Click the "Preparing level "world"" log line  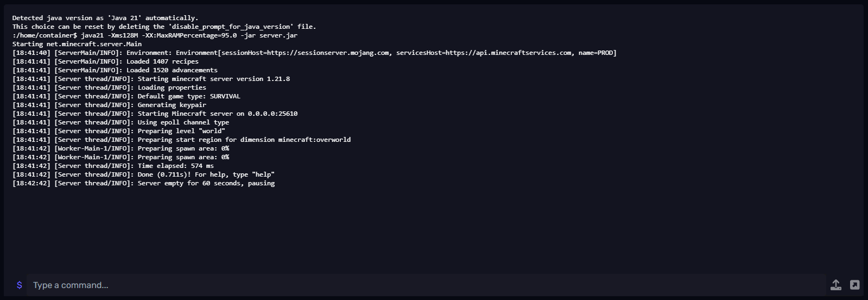coord(181,131)
